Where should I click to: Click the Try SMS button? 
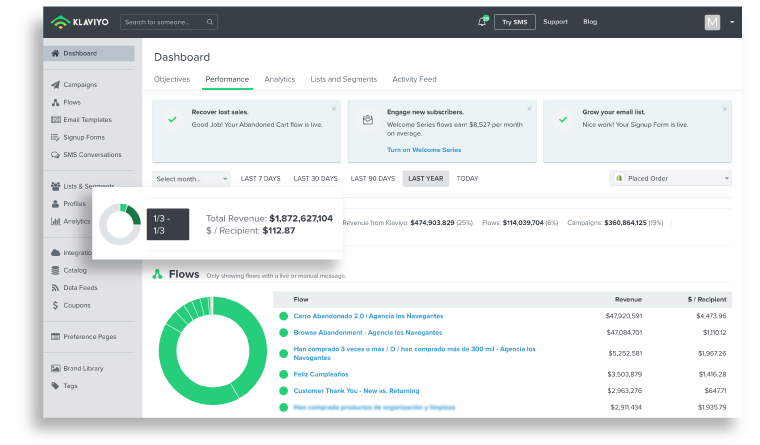point(515,22)
